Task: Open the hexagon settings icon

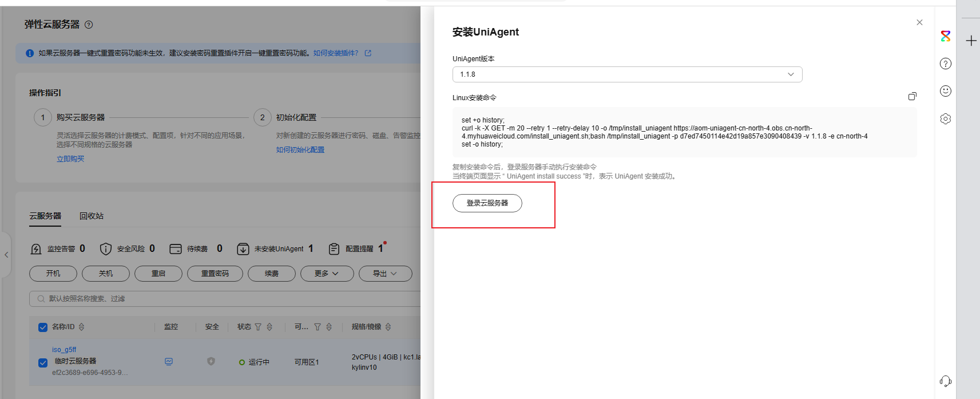Action: pyautogui.click(x=946, y=119)
